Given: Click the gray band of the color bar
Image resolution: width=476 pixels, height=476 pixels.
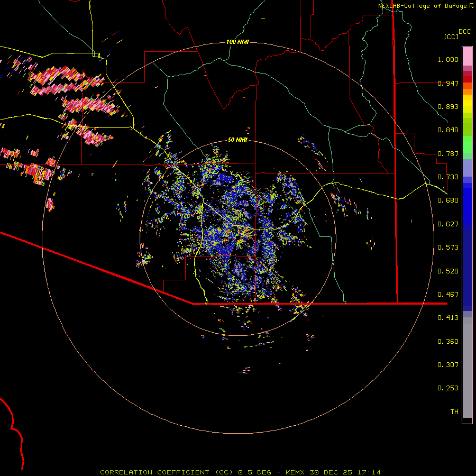Looking at the screenshot, I should pyautogui.click(x=467, y=368).
